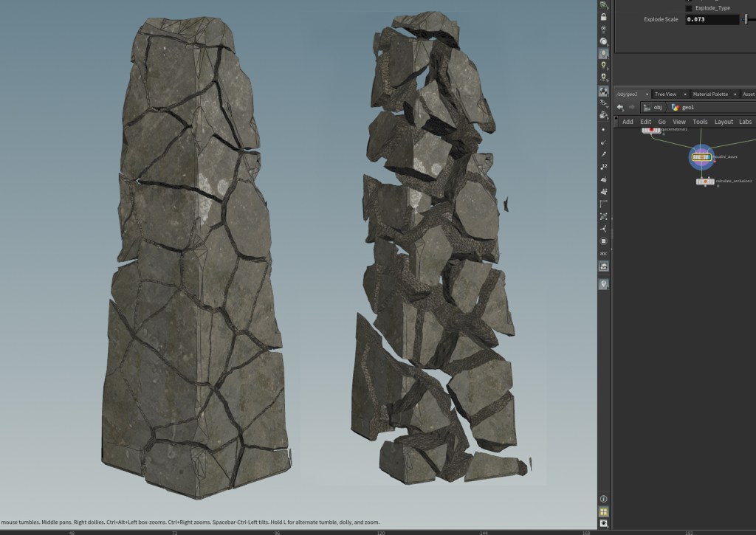Open the Layout menu in network editor
The width and height of the screenshot is (756, 535).
pyautogui.click(x=724, y=122)
